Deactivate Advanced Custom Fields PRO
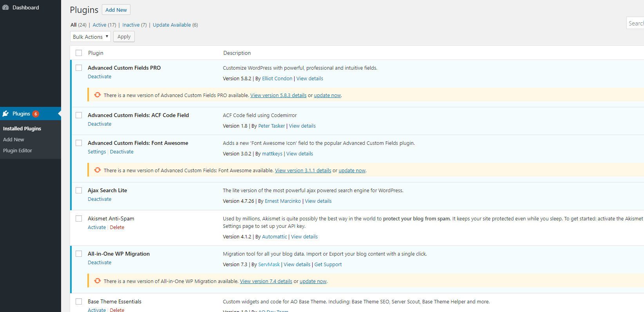Viewport: 644px width, 312px height. [99, 77]
